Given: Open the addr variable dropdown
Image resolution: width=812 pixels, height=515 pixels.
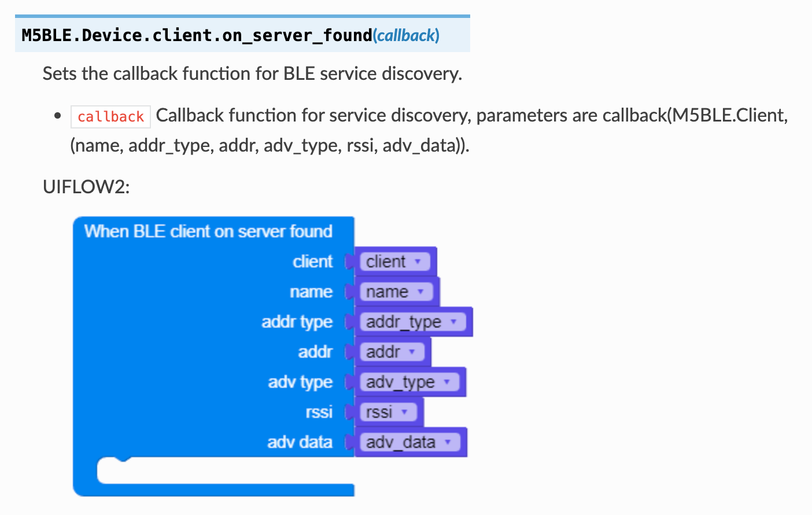Looking at the screenshot, I should pyautogui.click(x=392, y=352).
